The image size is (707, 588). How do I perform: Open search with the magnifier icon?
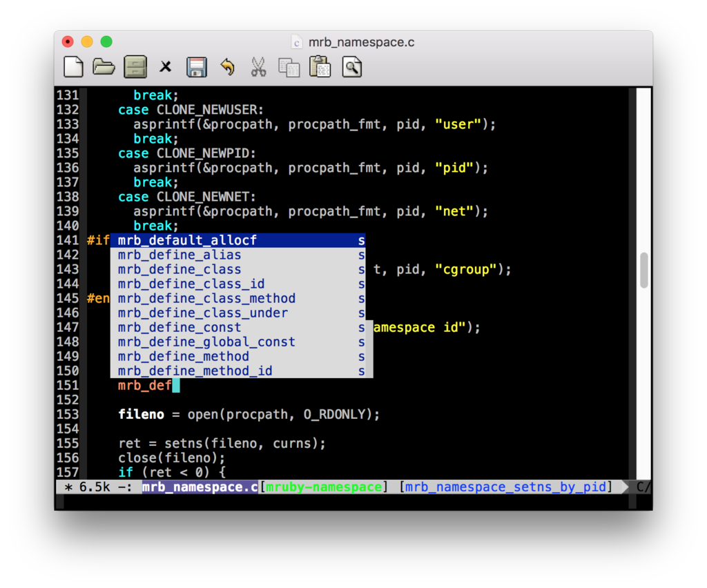point(351,67)
